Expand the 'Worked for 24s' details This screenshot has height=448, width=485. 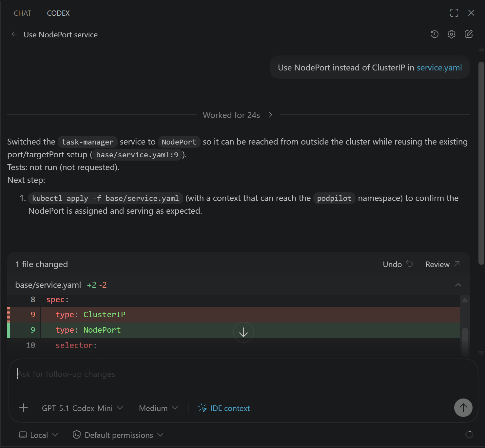click(238, 115)
